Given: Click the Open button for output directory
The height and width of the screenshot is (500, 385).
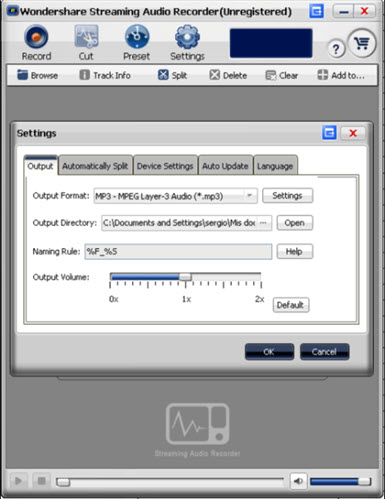Looking at the screenshot, I should coord(295,223).
